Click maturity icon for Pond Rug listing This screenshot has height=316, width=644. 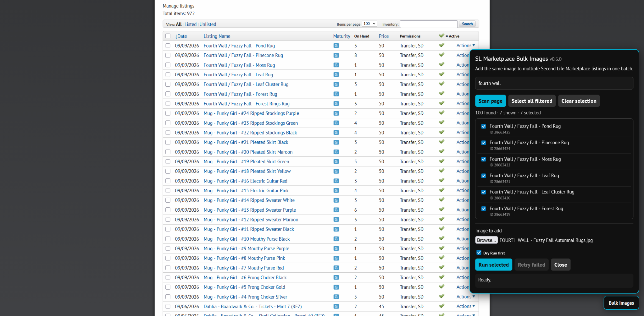tap(336, 46)
